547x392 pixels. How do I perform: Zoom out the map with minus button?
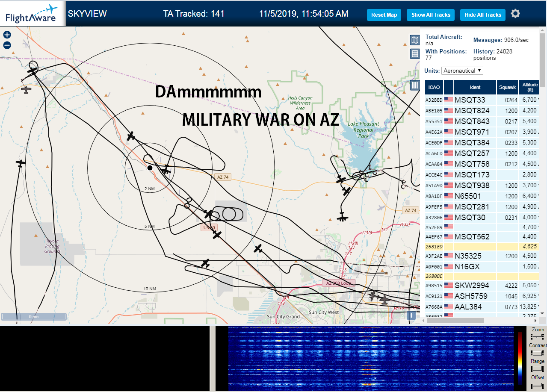click(x=7, y=45)
